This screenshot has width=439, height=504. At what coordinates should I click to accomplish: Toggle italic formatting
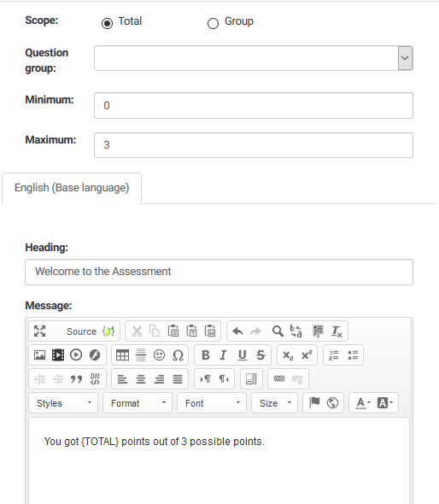223,355
